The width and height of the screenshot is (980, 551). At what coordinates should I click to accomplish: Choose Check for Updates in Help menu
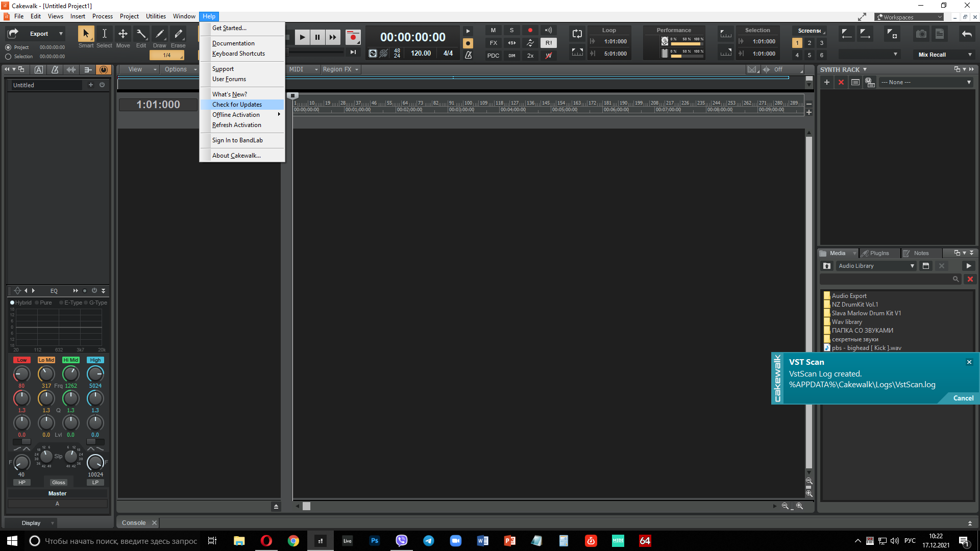[237, 105]
